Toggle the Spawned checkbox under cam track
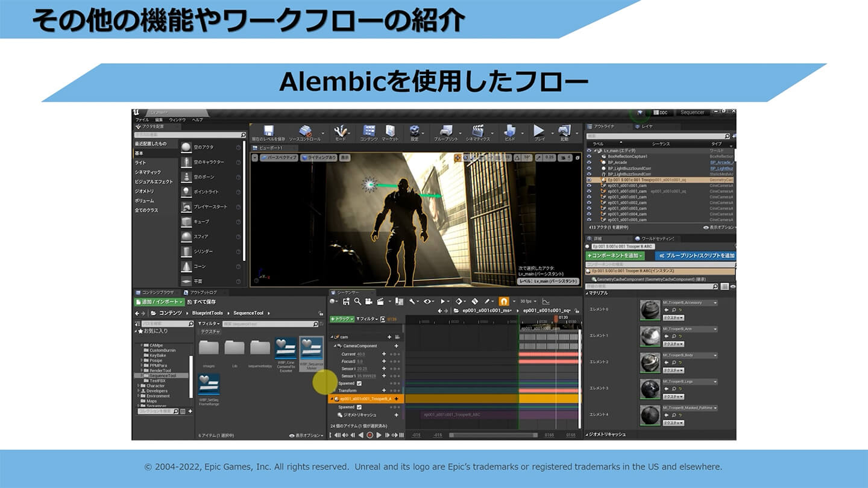This screenshot has height=488, width=868. [359, 383]
